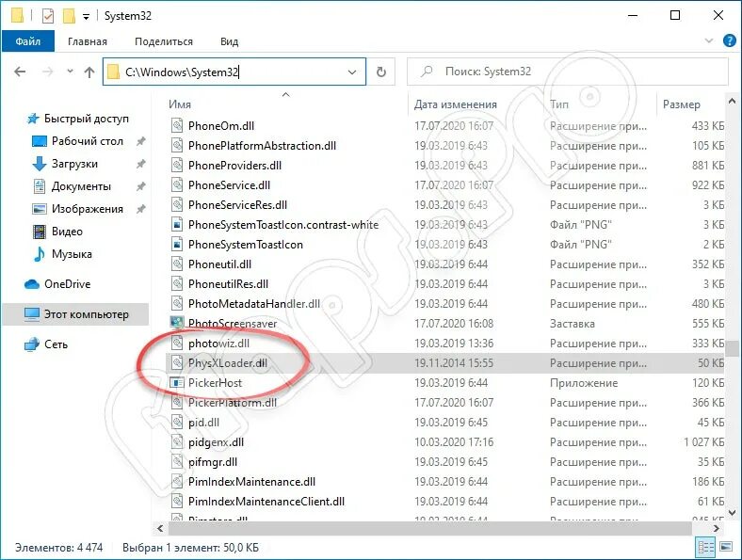Refresh the System32 folder view

(x=381, y=72)
